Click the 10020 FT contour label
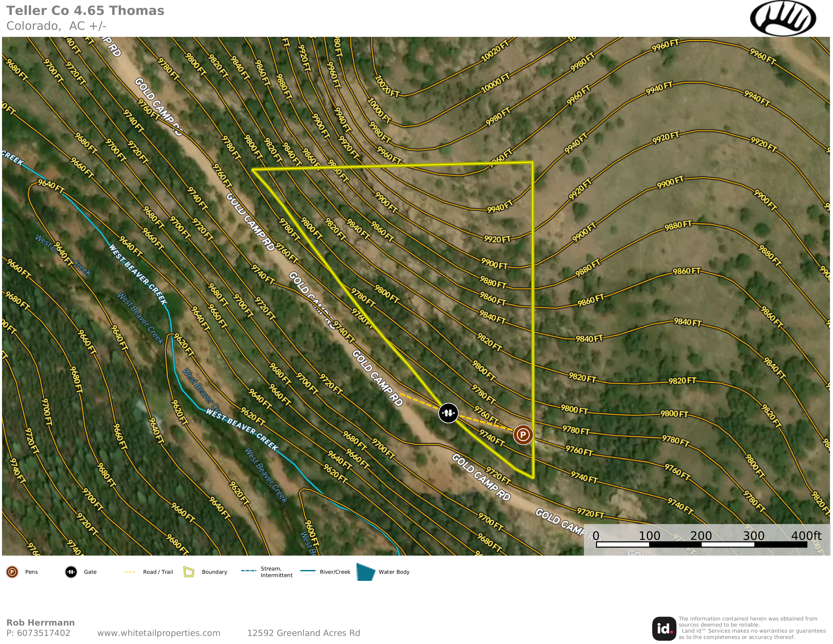The image size is (833, 644). [495, 50]
